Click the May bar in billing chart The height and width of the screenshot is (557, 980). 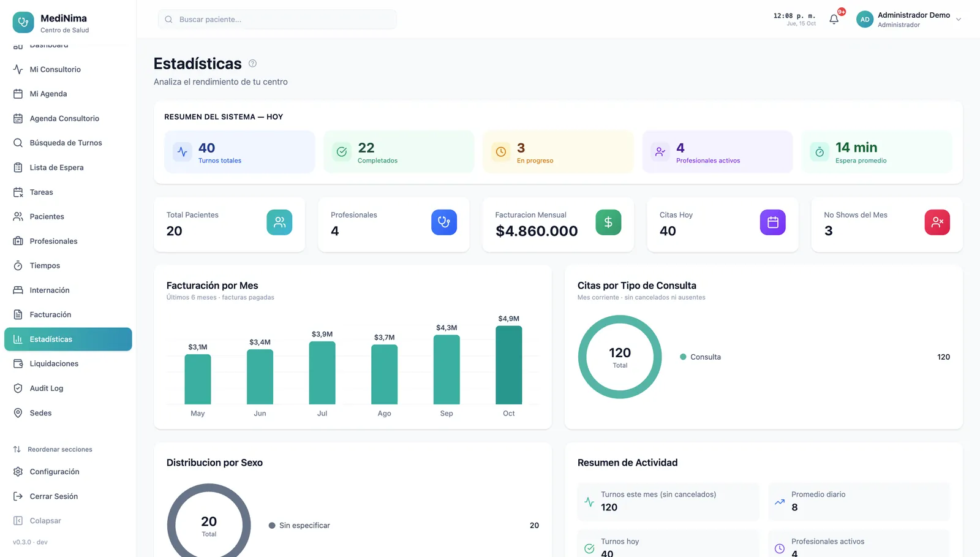[198, 379]
